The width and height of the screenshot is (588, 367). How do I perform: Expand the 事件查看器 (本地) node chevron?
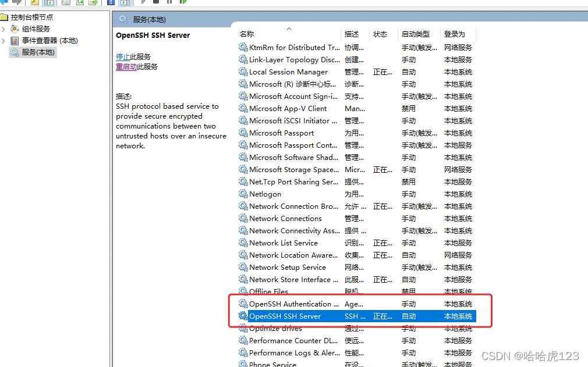point(3,41)
